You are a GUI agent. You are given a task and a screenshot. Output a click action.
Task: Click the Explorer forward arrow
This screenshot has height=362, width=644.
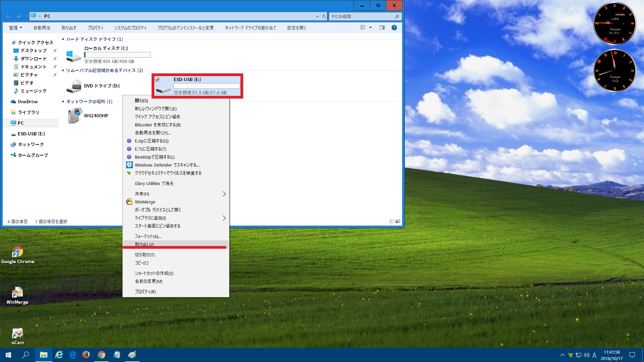18,16
